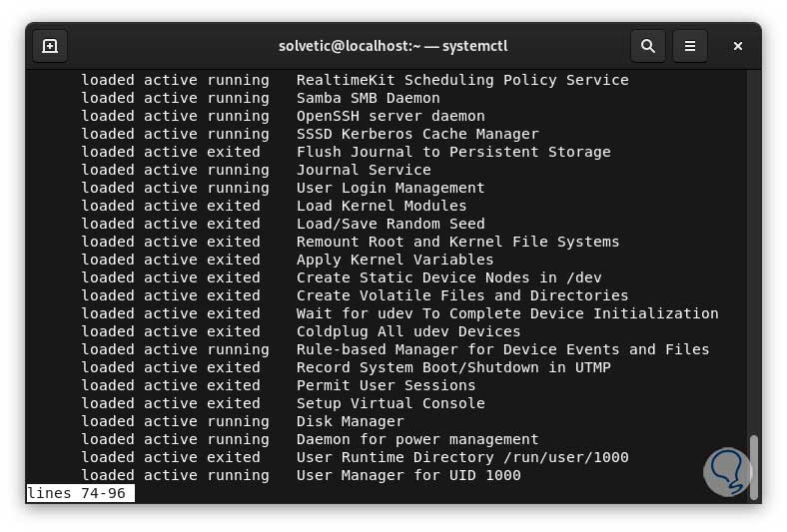Click the Permit User Sessions line
The height and width of the screenshot is (532, 787).
pyautogui.click(x=386, y=385)
